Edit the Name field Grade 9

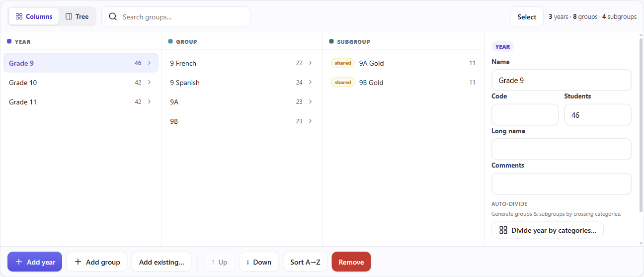pyautogui.click(x=561, y=80)
